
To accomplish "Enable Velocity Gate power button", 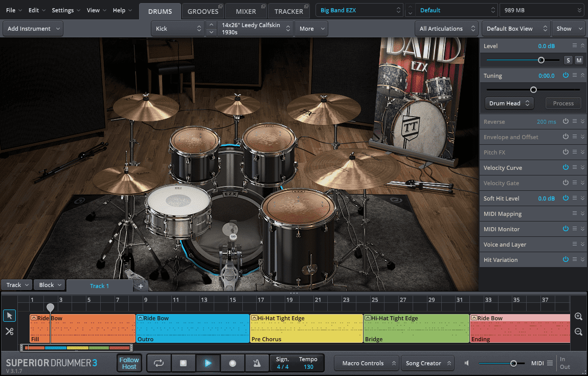I will click(x=566, y=183).
